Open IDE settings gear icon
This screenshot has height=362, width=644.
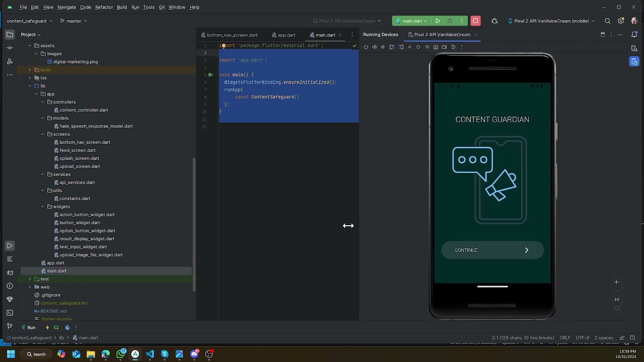(x=621, y=21)
